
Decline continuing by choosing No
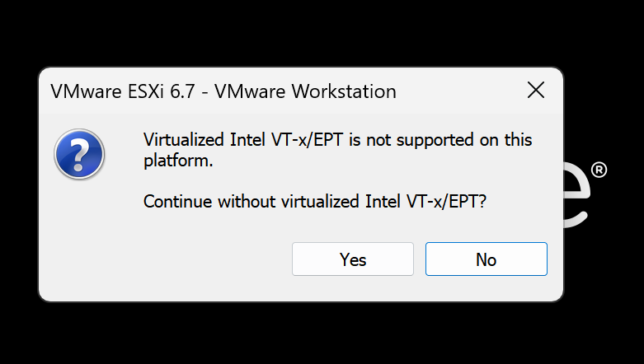tap(487, 259)
